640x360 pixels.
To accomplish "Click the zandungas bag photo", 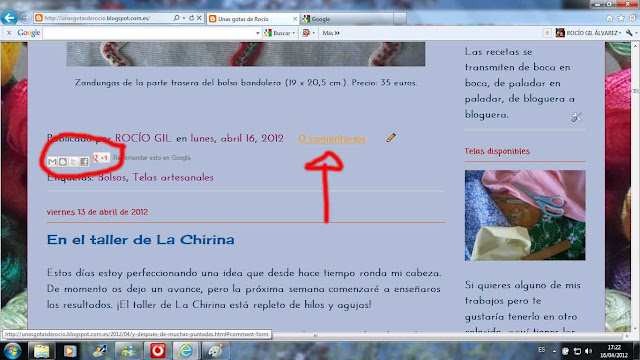I will click(x=246, y=54).
